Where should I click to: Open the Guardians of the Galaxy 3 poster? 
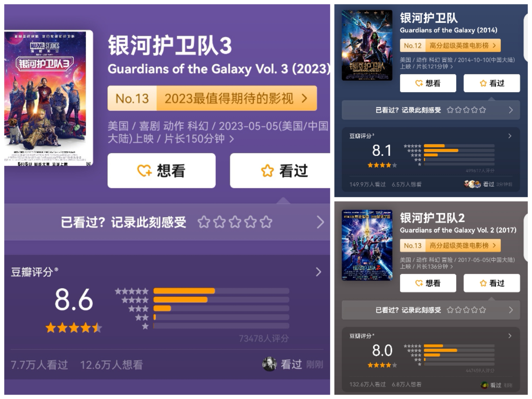click(48, 98)
